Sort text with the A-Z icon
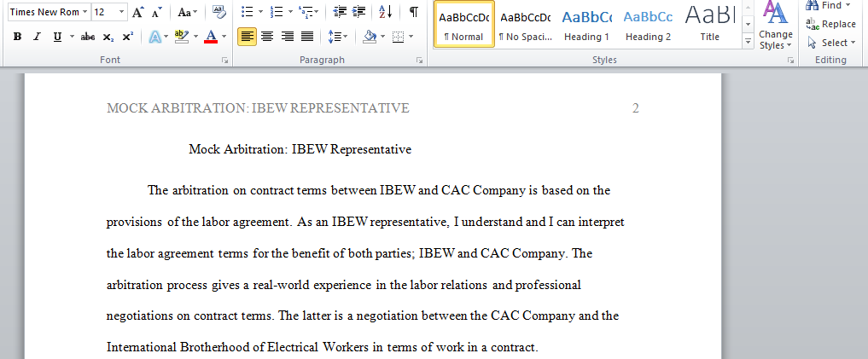Viewport: 868px width, 359px height. pyautogui.click(x=385, y=12)
